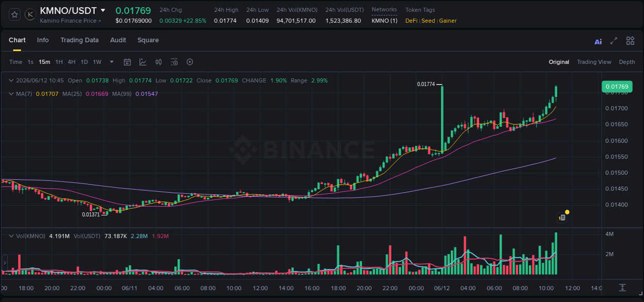Change candlestick chart style icon
The height and width of the screenshot is (302, 644).
click(x=159, y=62)
